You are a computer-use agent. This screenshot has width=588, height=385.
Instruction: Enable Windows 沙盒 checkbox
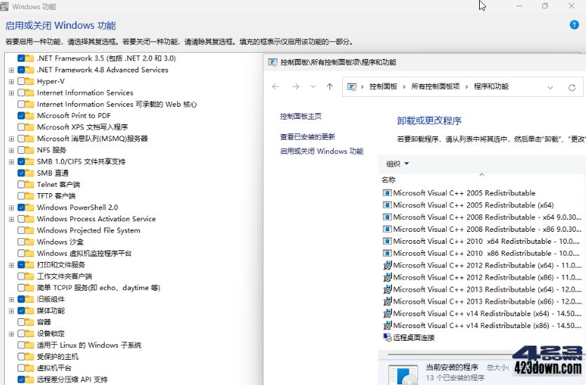21,242
